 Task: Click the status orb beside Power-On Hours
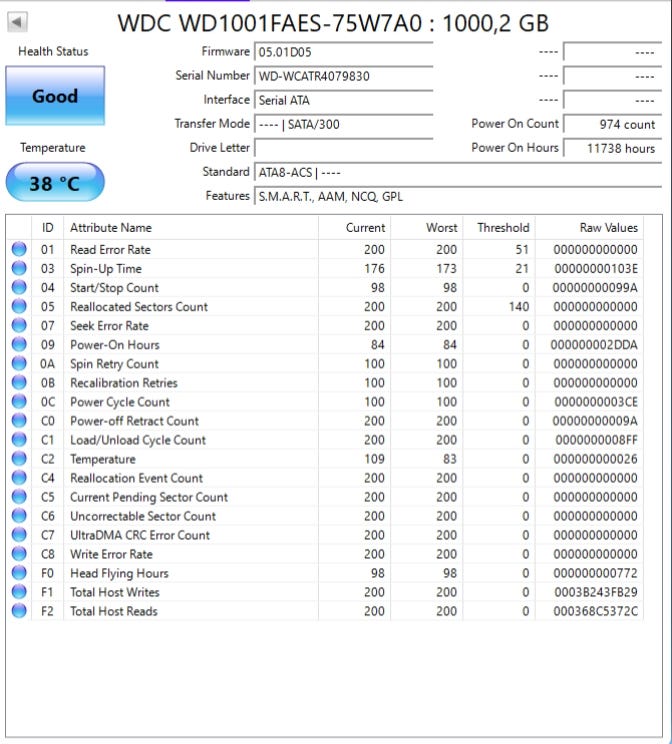(19, 344)
